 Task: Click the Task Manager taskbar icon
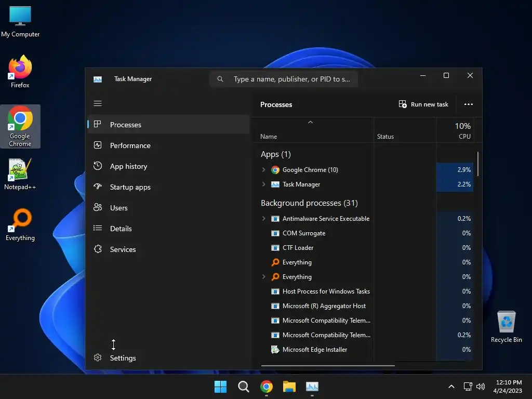312,387
